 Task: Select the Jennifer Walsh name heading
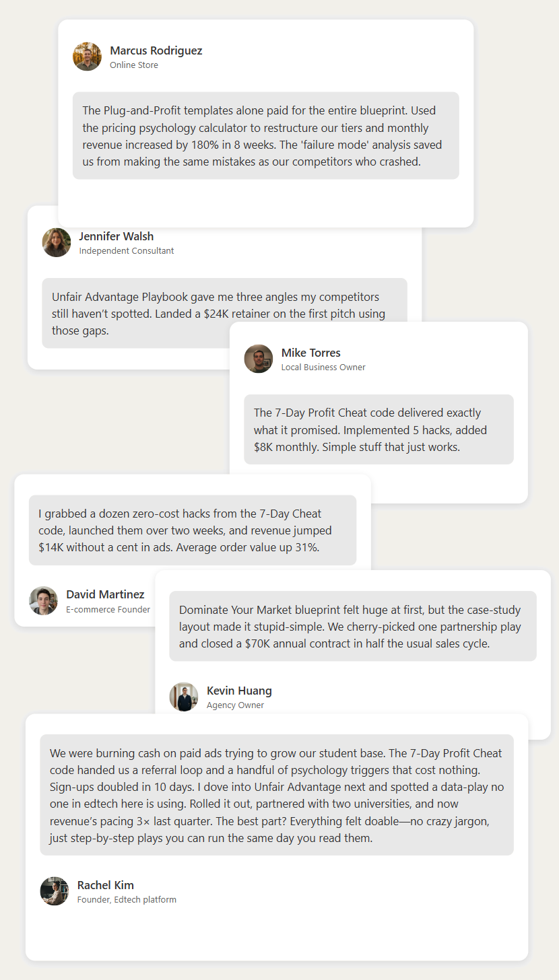[116, 236]
